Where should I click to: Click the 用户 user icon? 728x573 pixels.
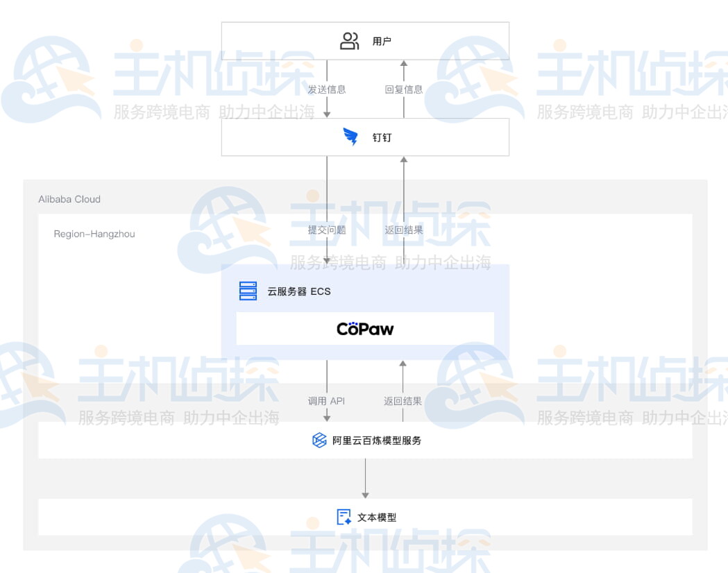(x=348, y=40)
